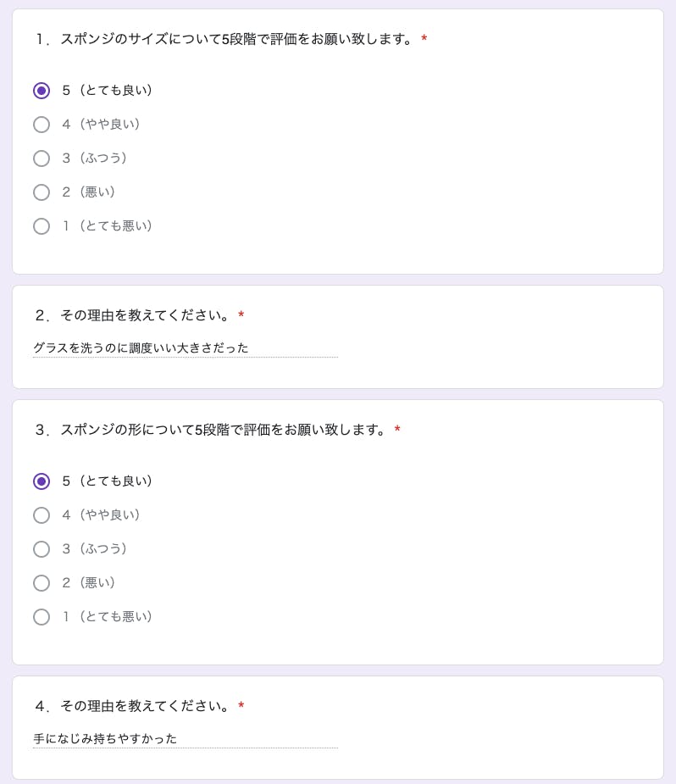Click the answer field containing 手になじみ持ちやすかった

coord(185,738)
